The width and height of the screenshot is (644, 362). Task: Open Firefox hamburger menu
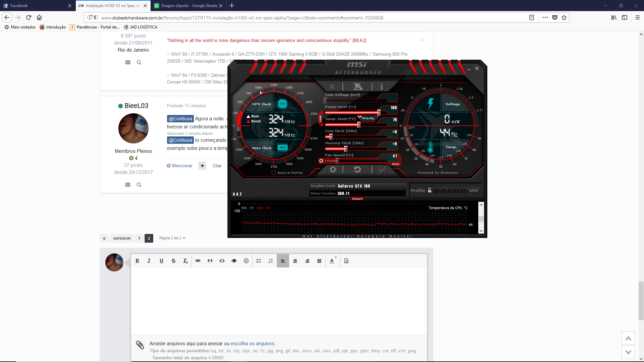[x=638, y=17]
